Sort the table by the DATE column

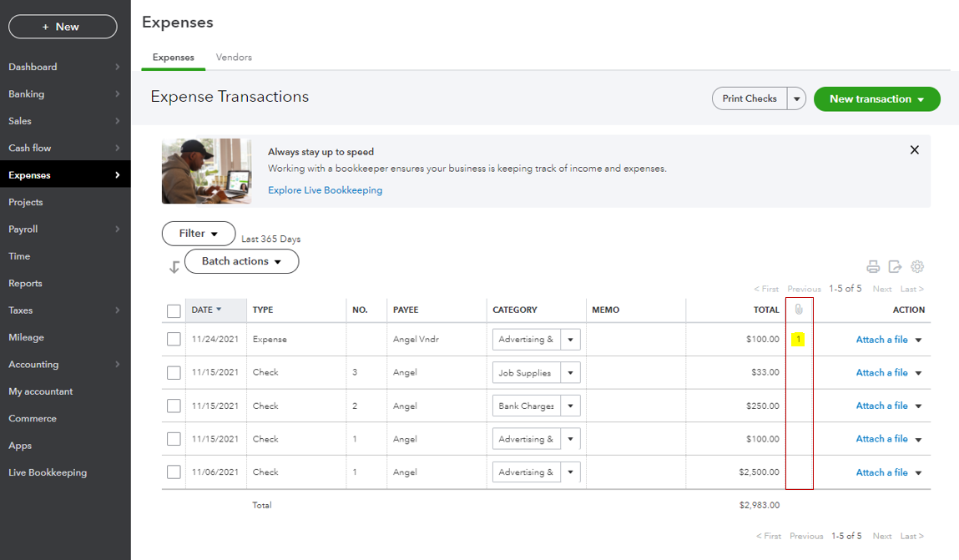pyautogui.click(x=206, y=310)
